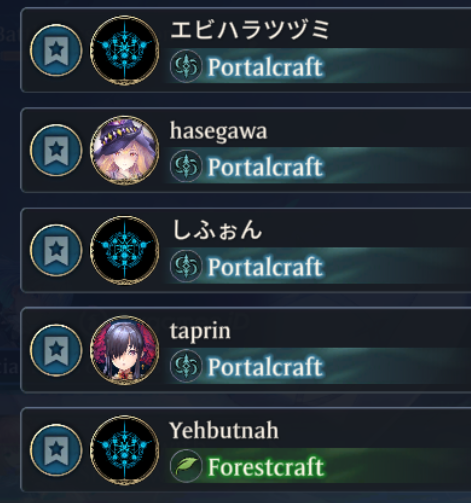Click Portalcraft class icon under しふぉん
This screenshot has height=503, width=471.
(x=186, y=266)
